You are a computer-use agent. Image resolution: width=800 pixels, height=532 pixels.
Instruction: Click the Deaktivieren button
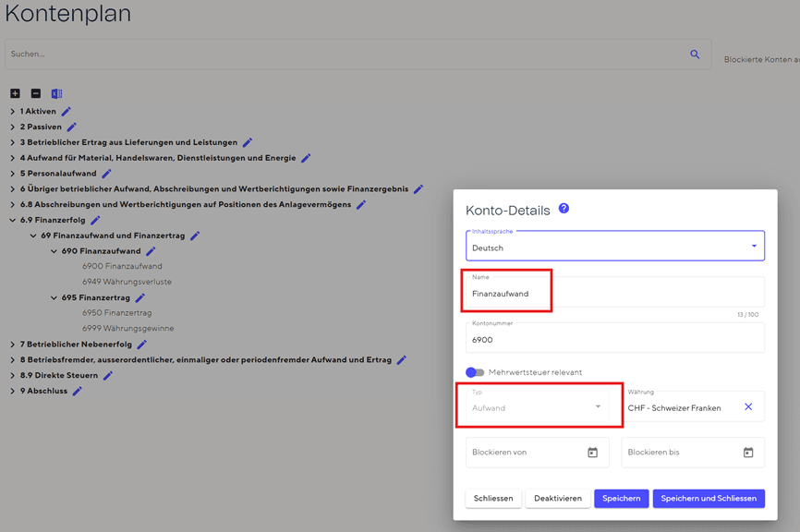tap(557, 499)
